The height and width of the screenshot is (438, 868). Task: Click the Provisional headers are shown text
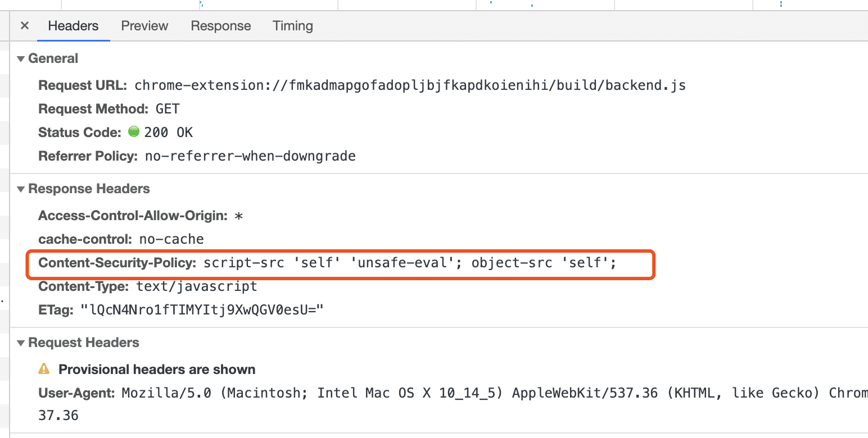click(157, 369)
